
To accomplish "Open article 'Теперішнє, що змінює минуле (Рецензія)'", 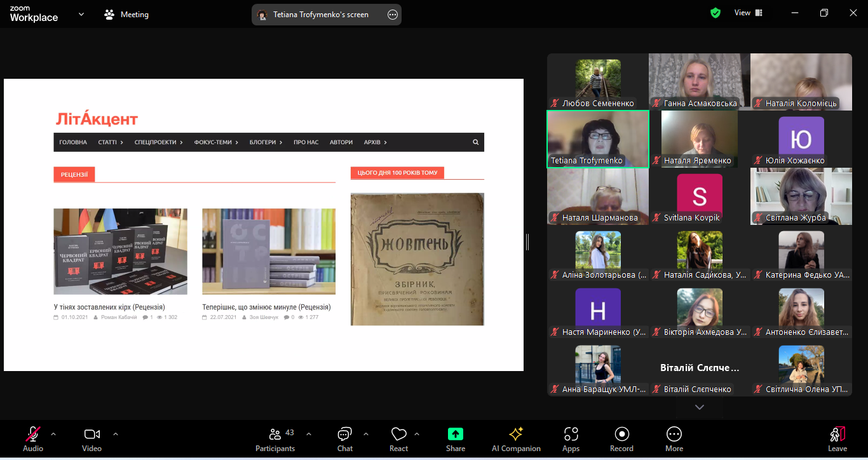I will coord(266,307).
